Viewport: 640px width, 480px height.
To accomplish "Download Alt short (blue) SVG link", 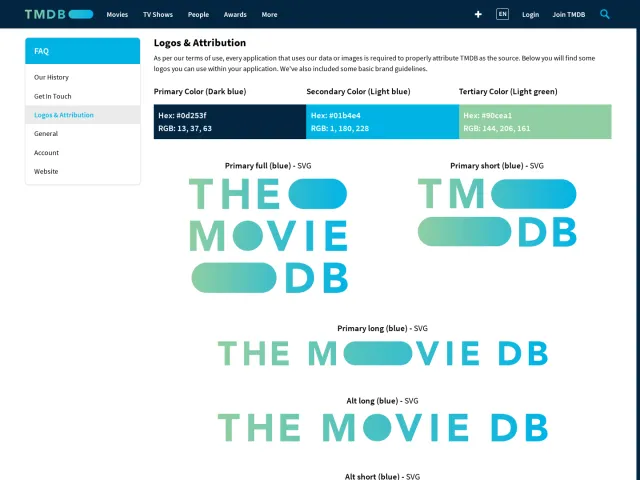I will pos(413,476).
